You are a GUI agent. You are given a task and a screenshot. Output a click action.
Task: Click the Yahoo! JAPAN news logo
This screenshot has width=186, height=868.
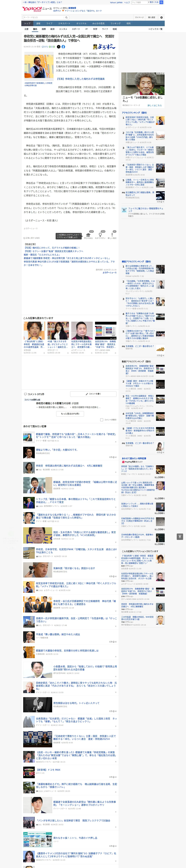click(x=37, y=9)
